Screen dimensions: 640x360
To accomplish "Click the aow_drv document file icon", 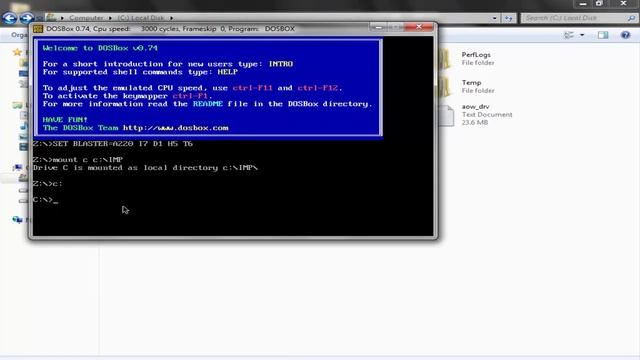I will pos(446,115).
